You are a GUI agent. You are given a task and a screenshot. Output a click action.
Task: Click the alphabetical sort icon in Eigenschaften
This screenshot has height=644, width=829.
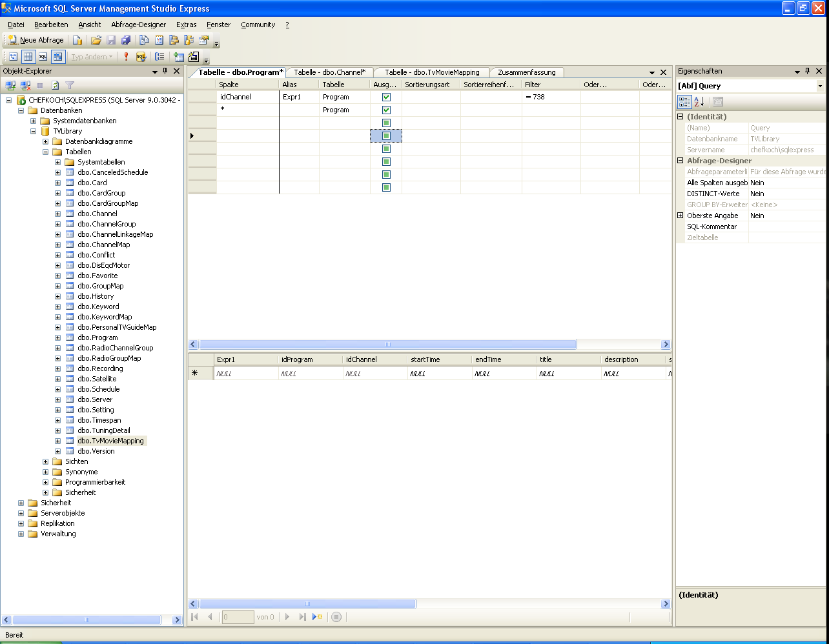pyautogui.click(x=699, y=102)
